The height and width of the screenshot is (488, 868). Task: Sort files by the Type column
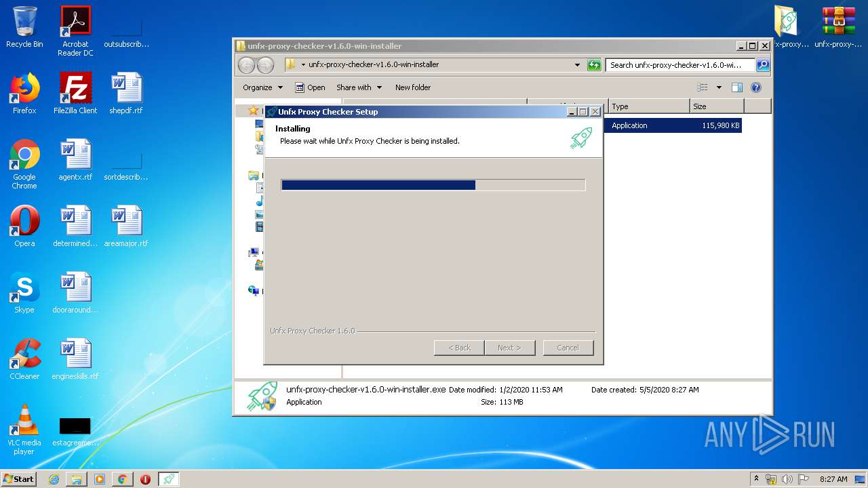[649, 106]
